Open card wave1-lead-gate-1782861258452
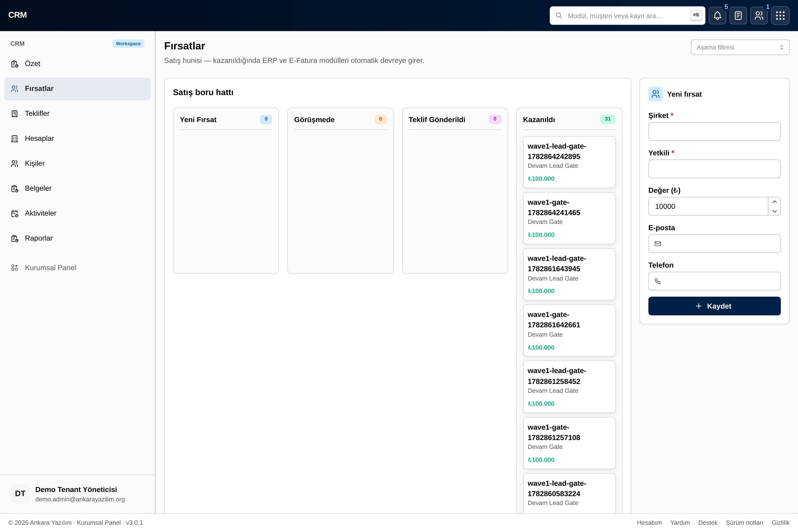The width and height of the screenshot is (798, 532). click(569, 387)
